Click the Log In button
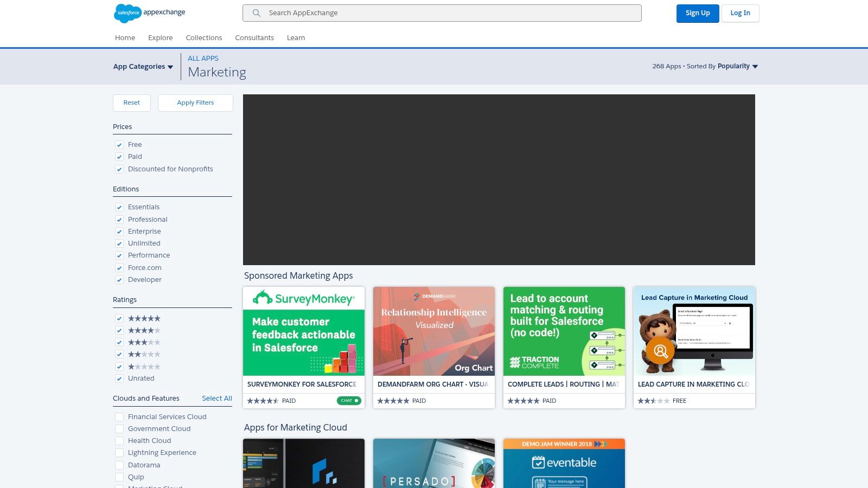Viewport: 868px width, 488px height. pyautogui.click(x=740, y=13)
